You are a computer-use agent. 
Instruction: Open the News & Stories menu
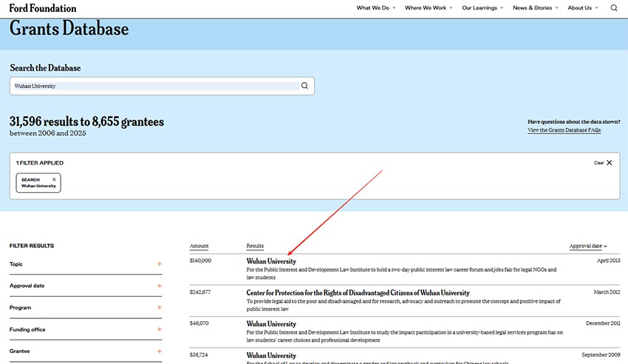[x=536, y=7]
